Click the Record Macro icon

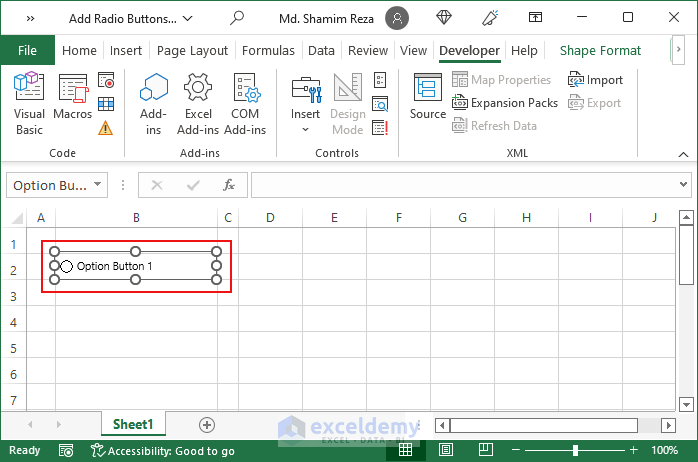(x=106, y=80)
